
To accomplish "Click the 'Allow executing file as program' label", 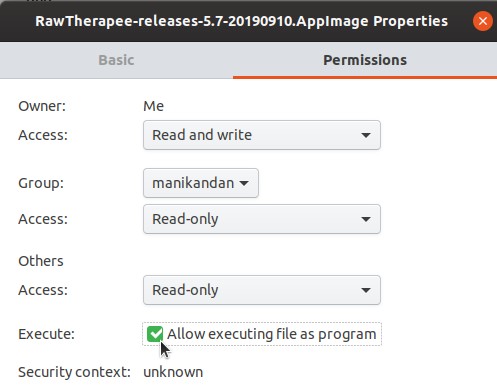I will 272,334.
